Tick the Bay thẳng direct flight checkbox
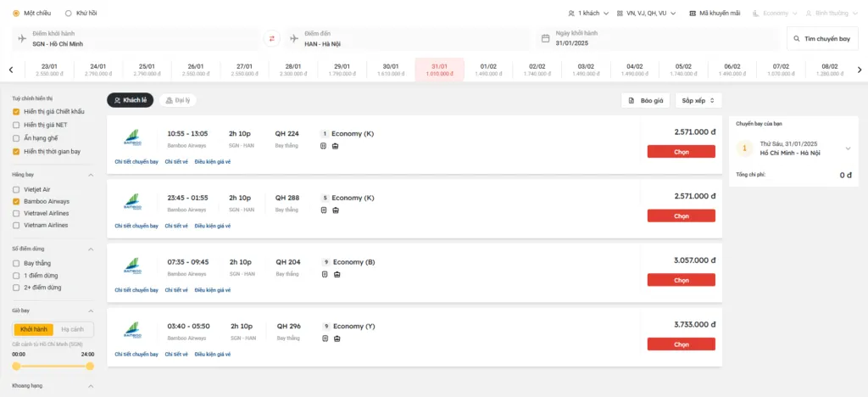The width and height of the screenshot is (868, 397). (16, 264)
